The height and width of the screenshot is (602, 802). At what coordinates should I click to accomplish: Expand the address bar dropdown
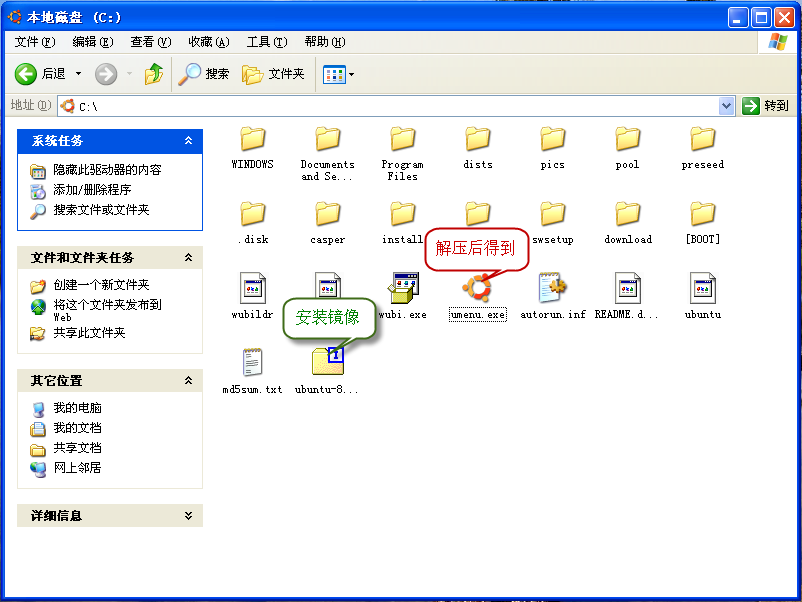(726, 106)
